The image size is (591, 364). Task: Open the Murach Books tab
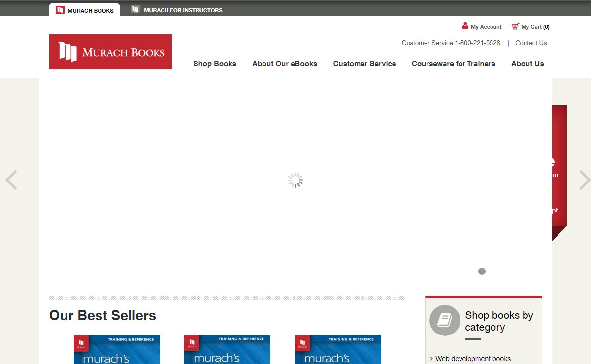(x=84, y=10)
